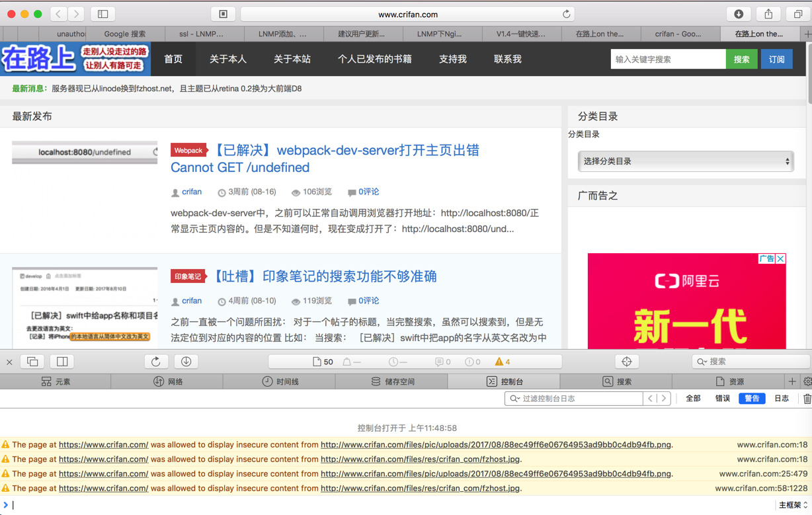Open 关于本人 navigation menu item

click(228, 59)
